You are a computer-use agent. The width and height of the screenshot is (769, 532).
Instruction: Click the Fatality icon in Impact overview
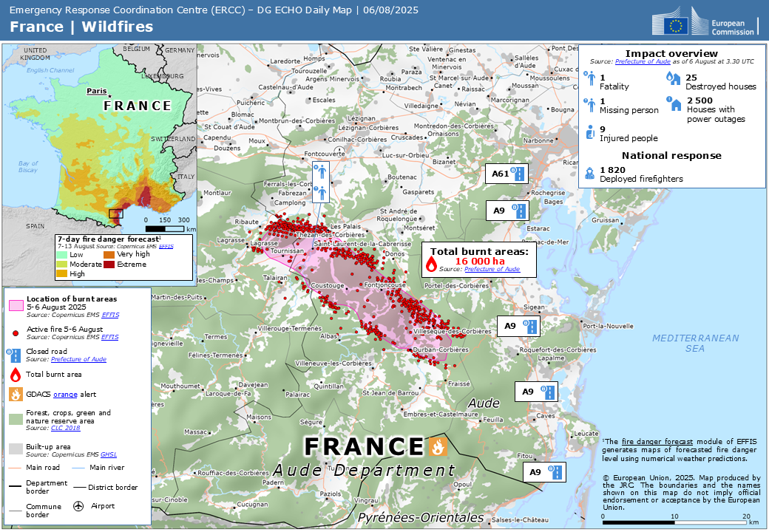click(x=588, y=77)
